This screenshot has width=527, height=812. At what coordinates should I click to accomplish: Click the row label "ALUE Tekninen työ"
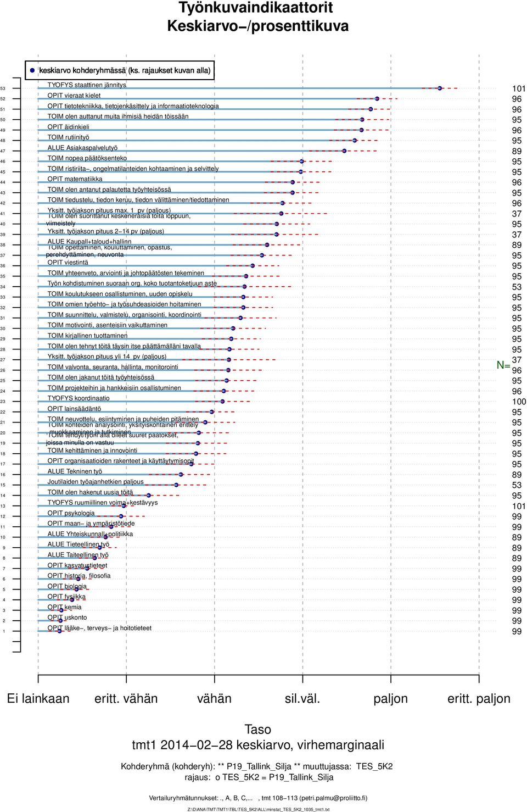click(75, 471)
